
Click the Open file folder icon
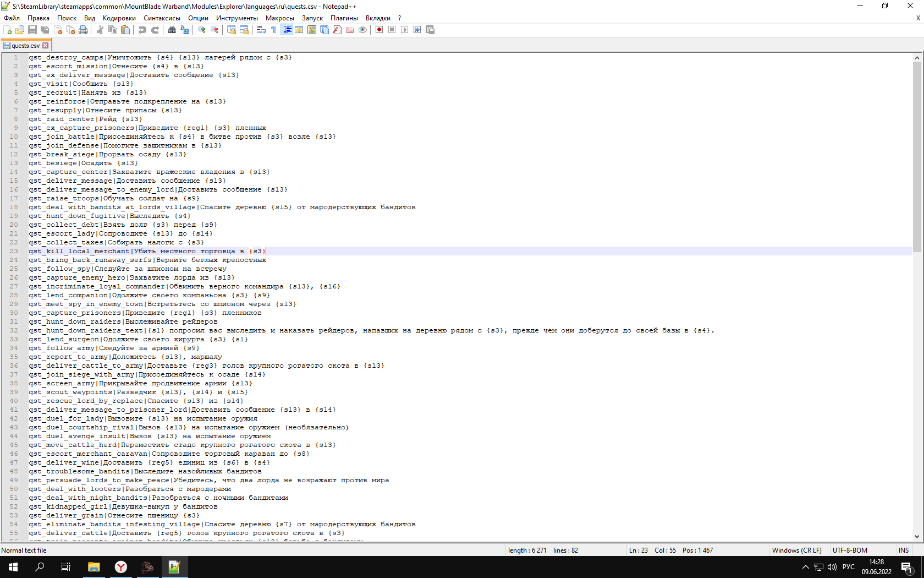point(20,30)
